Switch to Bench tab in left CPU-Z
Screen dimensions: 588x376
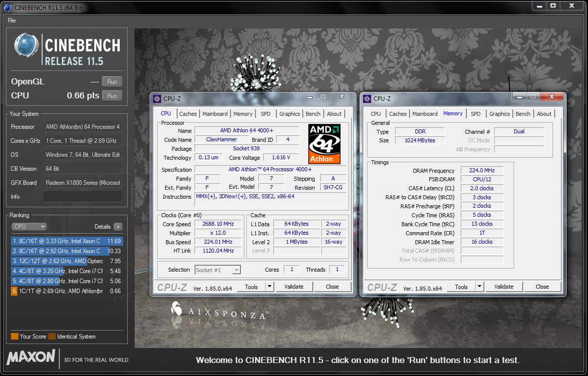tap(313, 114)
